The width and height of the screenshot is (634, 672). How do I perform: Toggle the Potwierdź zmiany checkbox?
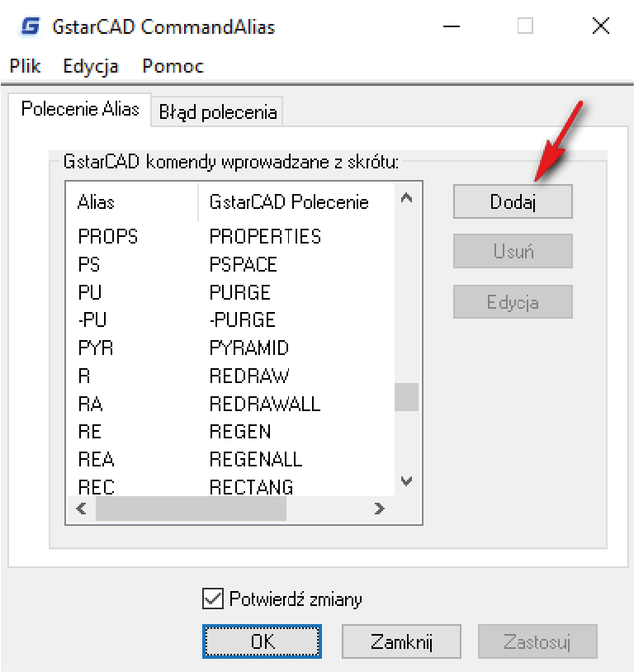[212, 599]
